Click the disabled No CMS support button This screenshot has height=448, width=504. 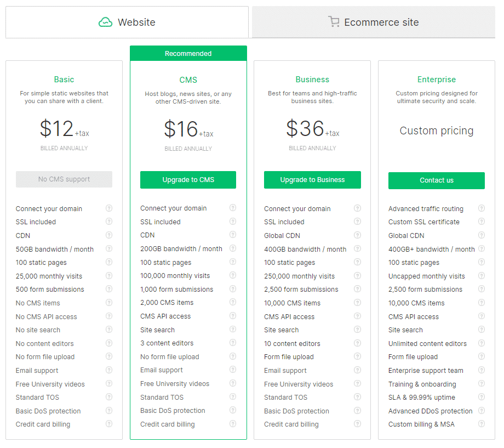64,179
